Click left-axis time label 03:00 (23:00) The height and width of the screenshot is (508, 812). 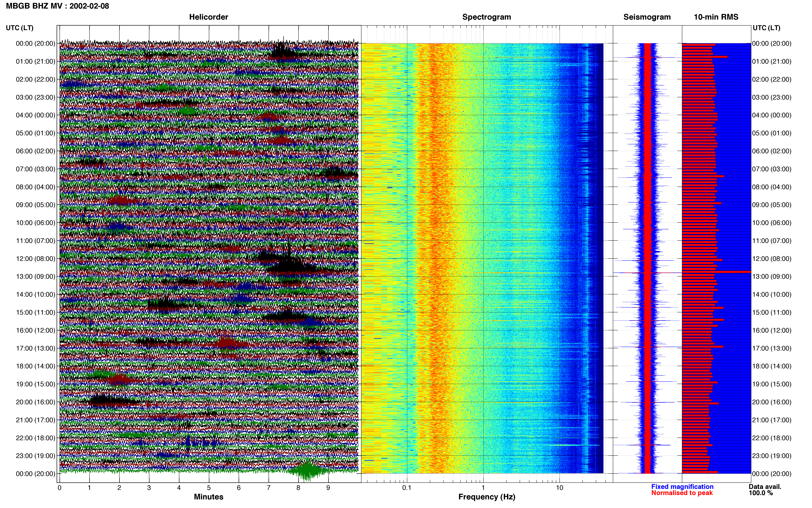coord(36,97)
